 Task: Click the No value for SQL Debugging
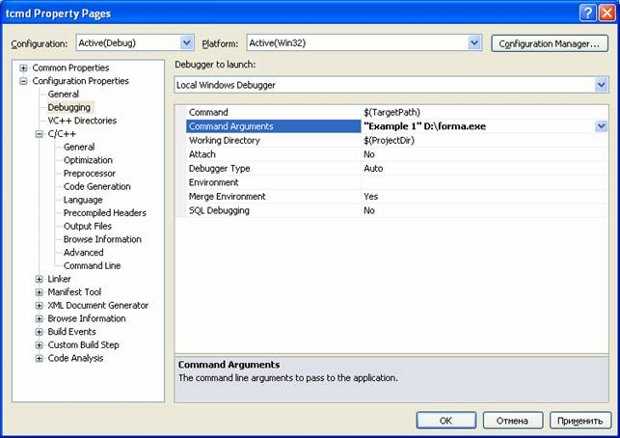369,210
